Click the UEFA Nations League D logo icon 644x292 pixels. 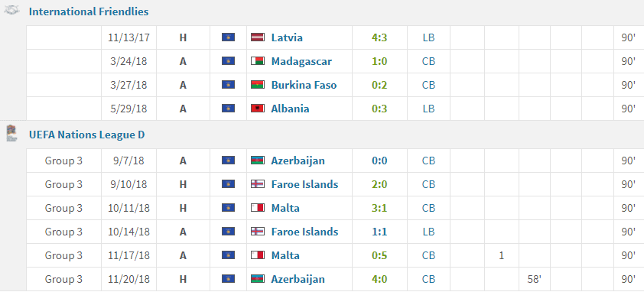[11, 134]
